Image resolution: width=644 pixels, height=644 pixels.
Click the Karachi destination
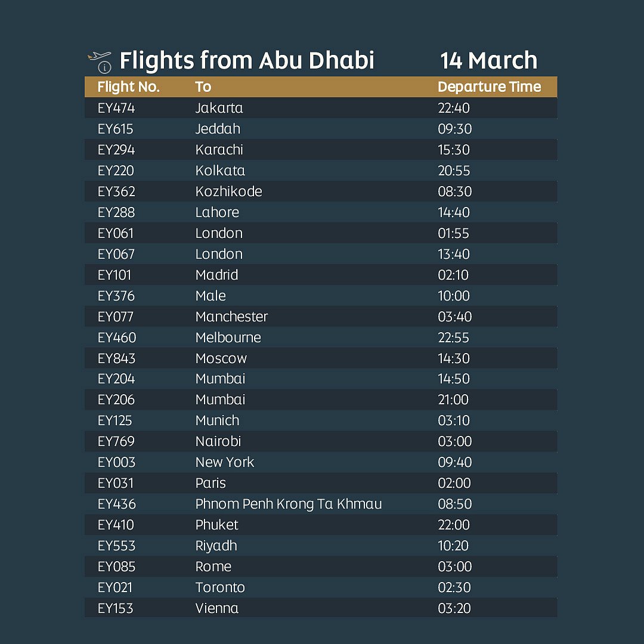[219, 150]
